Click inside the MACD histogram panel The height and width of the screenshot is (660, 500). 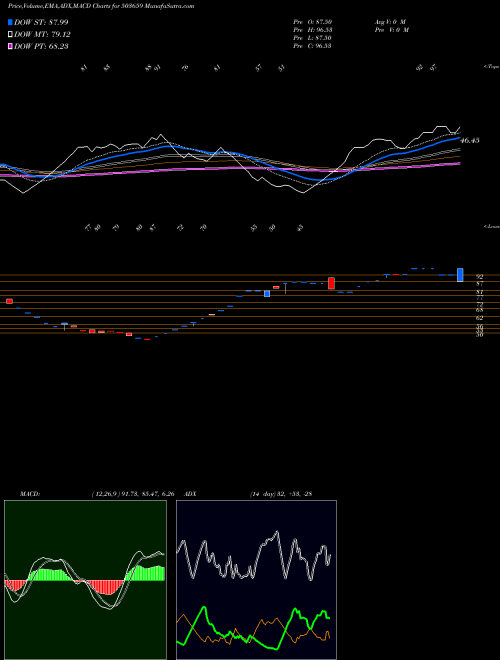point(85,580)
